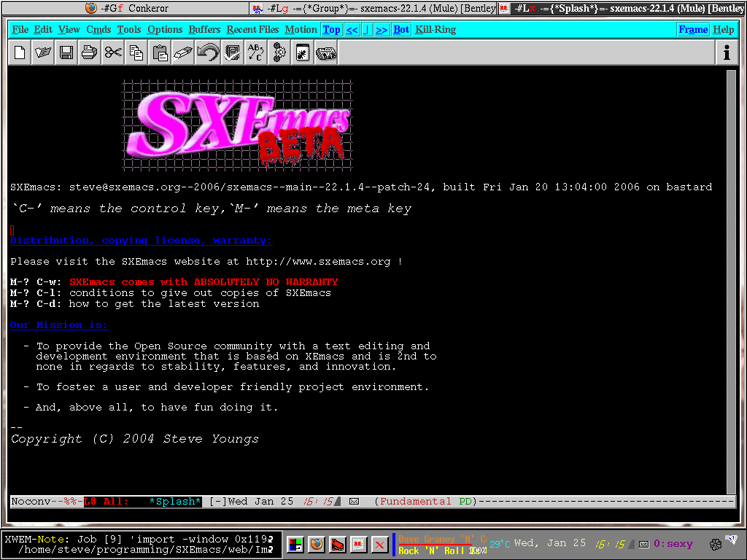
Task: Open the Motion menu
Action: pos(301,29)
